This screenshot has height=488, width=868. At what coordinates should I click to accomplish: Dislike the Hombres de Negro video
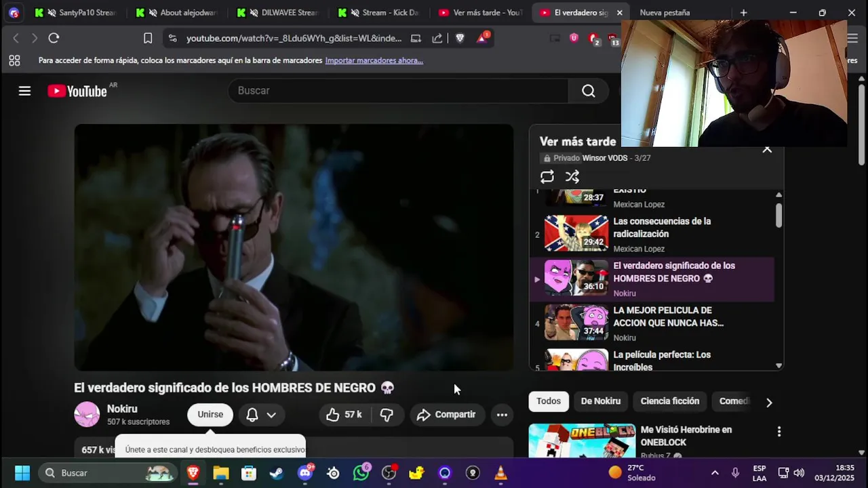pyautogui.click(x=387, y=415)
